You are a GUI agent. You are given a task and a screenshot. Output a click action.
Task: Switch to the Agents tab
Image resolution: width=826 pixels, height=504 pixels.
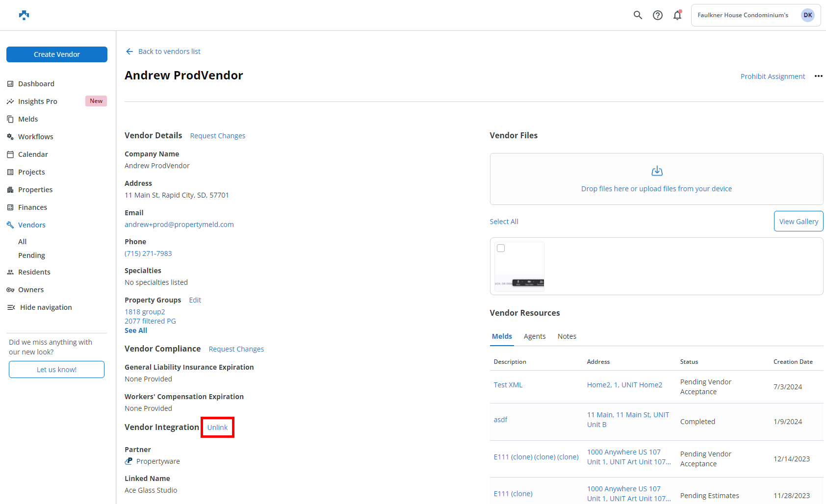(x=534, y=336)
